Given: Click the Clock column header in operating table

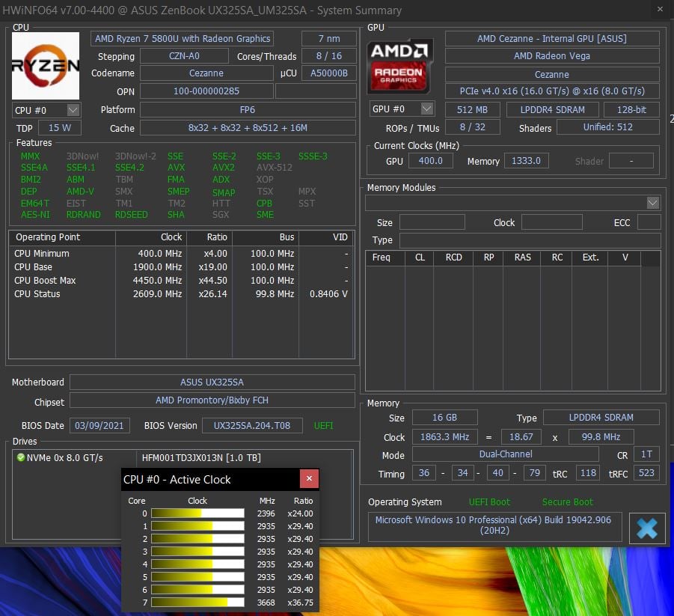Looking at the screenshot, I should click(150, 237).
